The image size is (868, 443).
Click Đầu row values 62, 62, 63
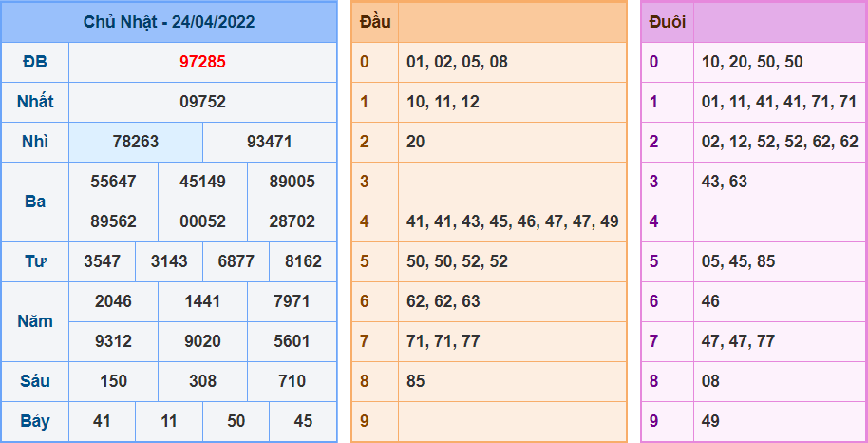click(443, 301)
